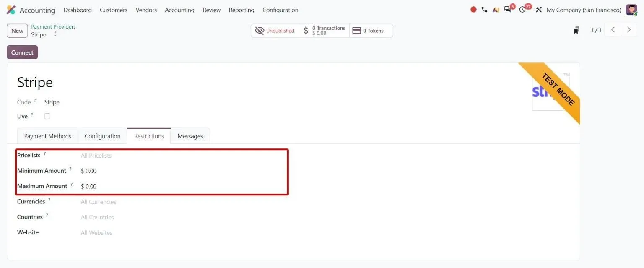644x268 pixels.
Task: Open the Reporting menu
Action: pos(241,10)
